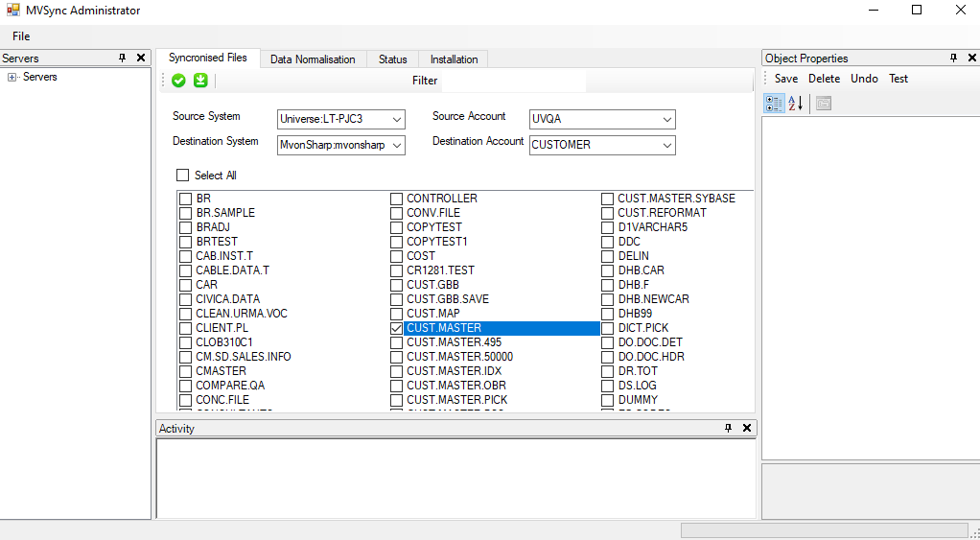
Task: Switch to the Data Normalisation tab
Action: click(313, 59)
